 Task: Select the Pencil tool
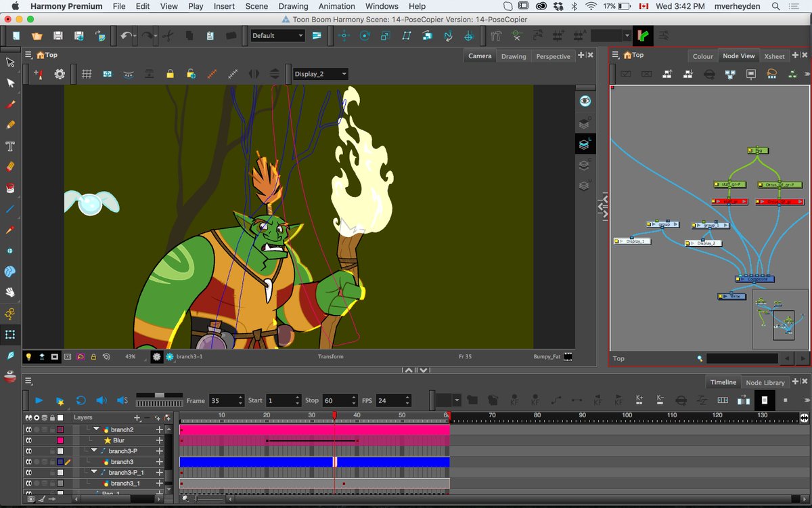pyautogui.click(x=10, y=125)
